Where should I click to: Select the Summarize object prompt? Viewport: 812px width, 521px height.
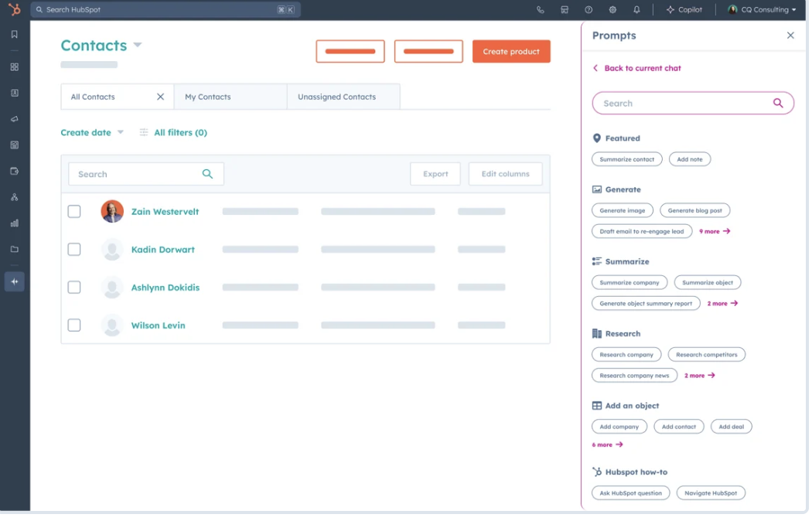pos(708,283)
